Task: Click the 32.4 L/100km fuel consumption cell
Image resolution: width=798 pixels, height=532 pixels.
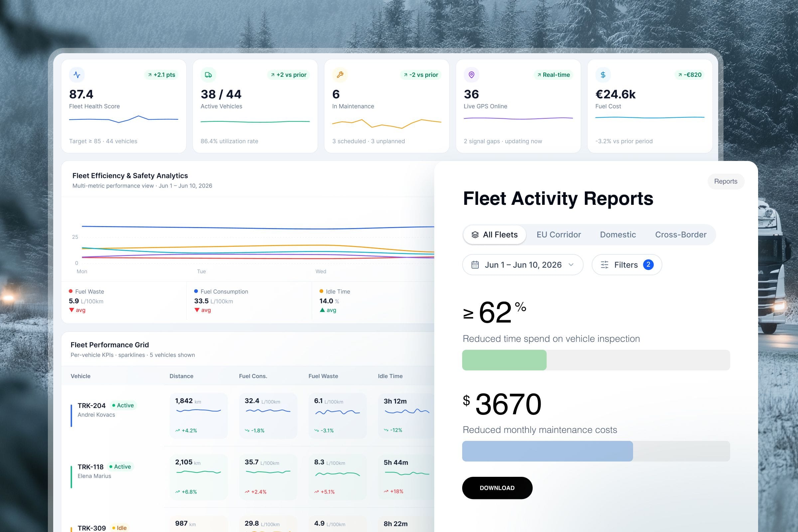Action: point(268,416)
